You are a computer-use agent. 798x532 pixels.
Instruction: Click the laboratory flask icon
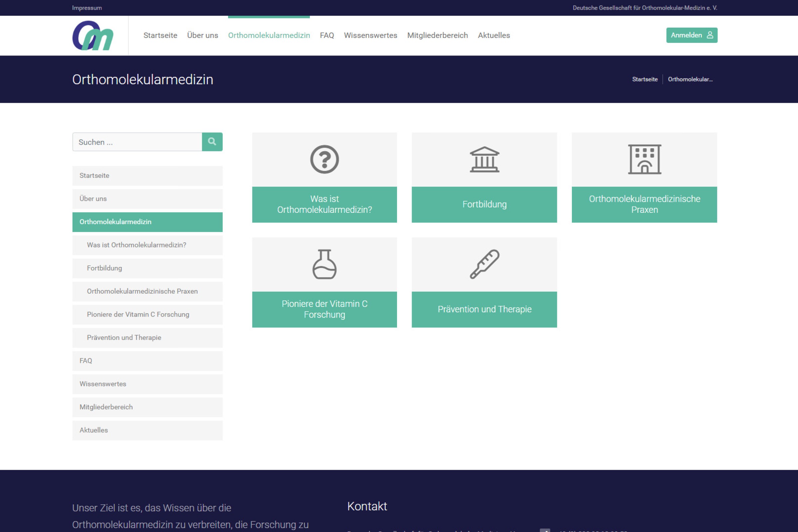tap(325, 264)
